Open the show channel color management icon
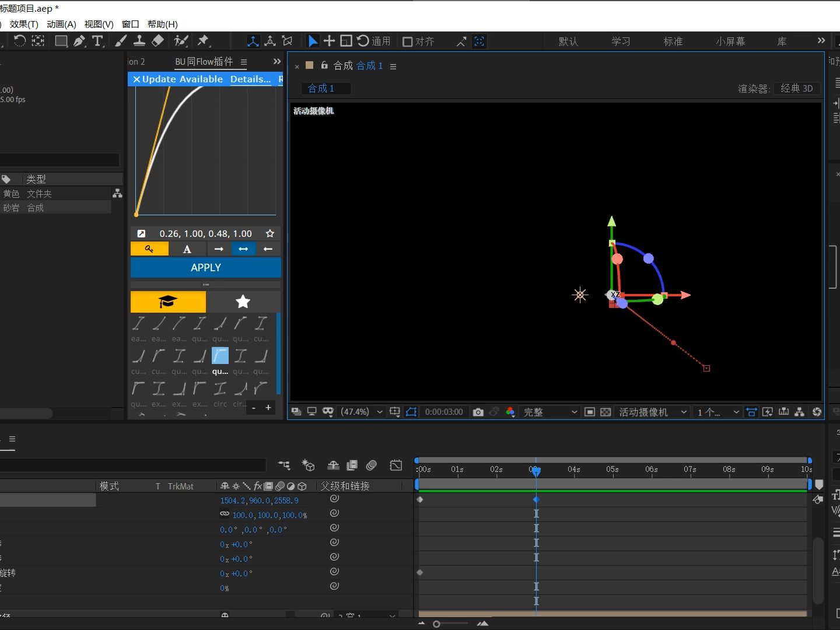Image resolution: width=840 pixels, height=630 pixels. 510,412
